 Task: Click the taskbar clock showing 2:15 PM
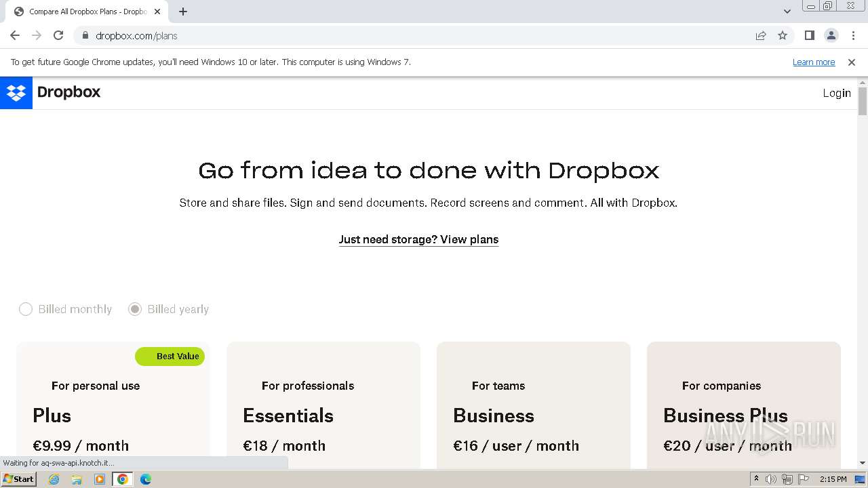pos(833,479)
